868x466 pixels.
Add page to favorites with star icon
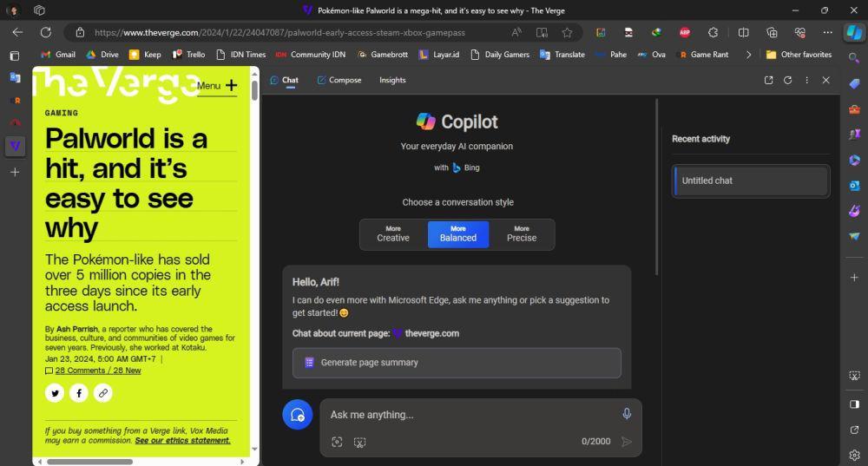pos(567,33)
